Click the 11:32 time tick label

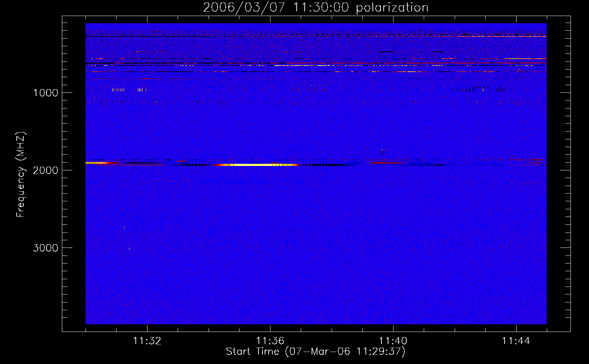coord(147,341)
